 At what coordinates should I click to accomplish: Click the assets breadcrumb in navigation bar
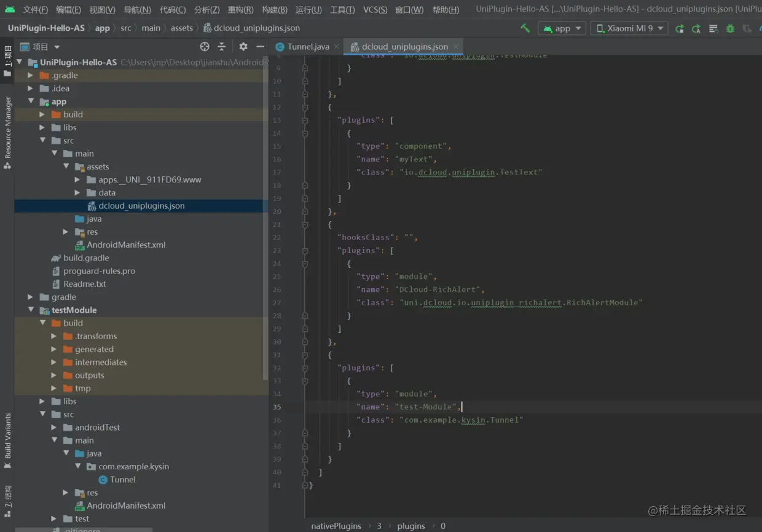pyautogui.click(x=181, y=28)
